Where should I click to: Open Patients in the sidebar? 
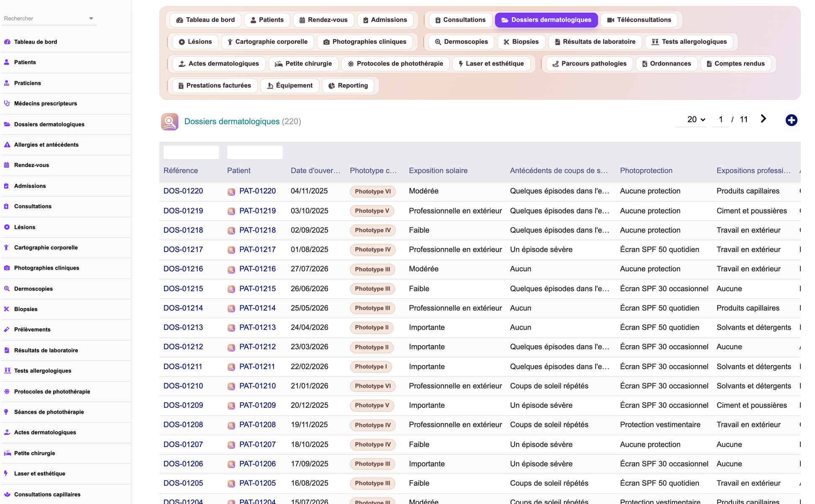[25, 62]
